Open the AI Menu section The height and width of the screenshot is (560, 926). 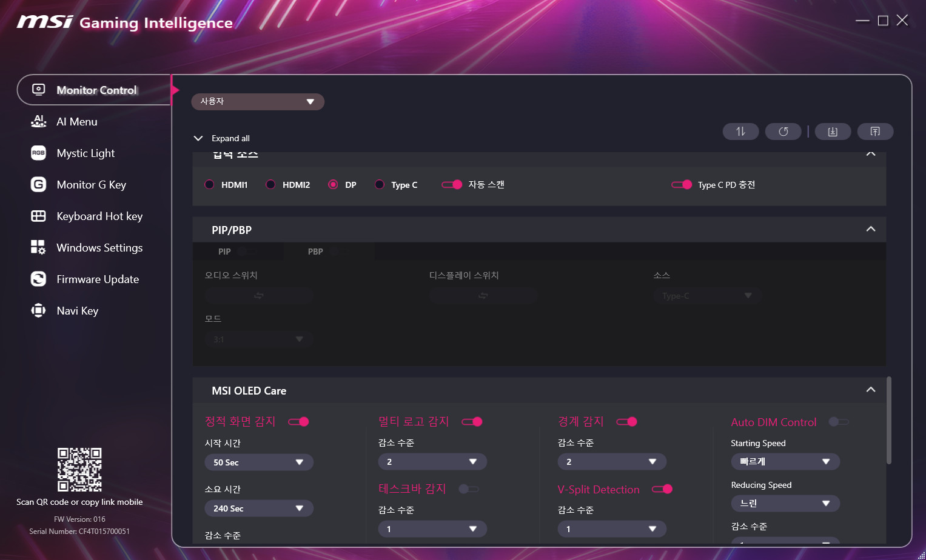click(x=76, y=122)
